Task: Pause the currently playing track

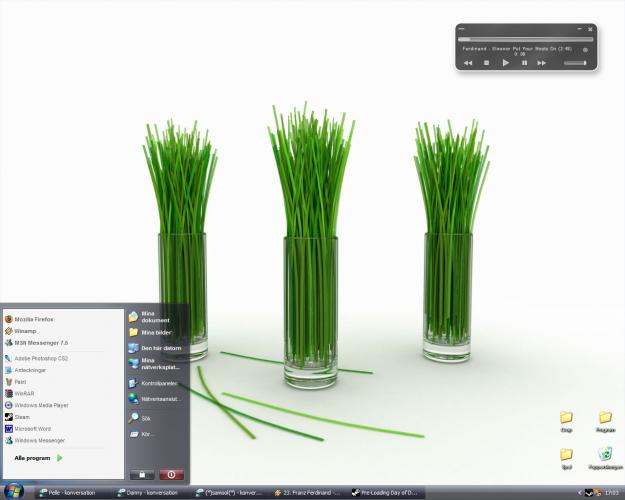Action: pyautogui.click(x=524, y=63)
